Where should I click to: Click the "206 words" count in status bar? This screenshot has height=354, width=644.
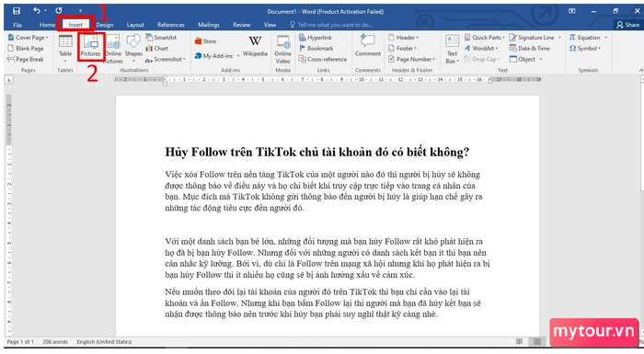coord(55,342)
